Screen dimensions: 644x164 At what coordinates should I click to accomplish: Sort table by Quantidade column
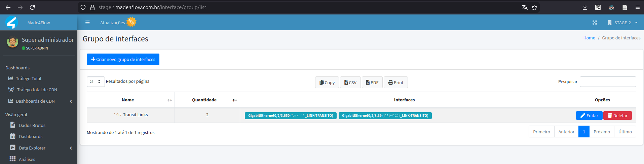tap(204, 100)
